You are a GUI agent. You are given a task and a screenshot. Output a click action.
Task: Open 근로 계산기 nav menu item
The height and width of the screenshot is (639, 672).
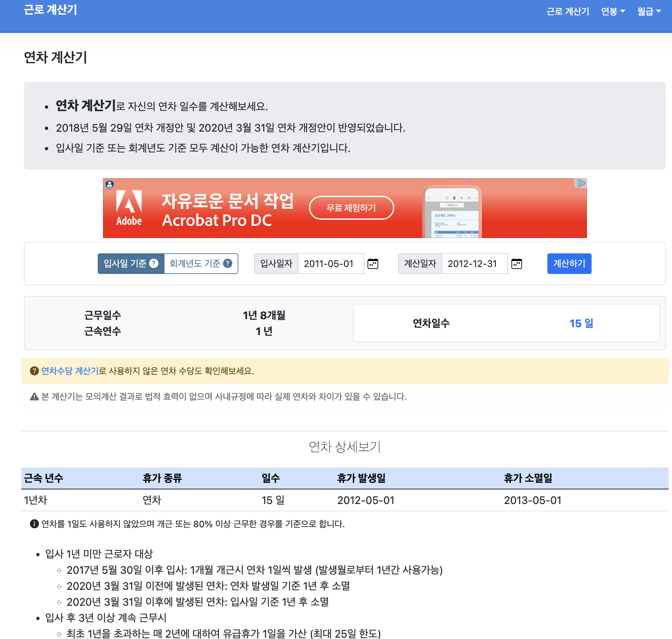click(x=568, y=11)
